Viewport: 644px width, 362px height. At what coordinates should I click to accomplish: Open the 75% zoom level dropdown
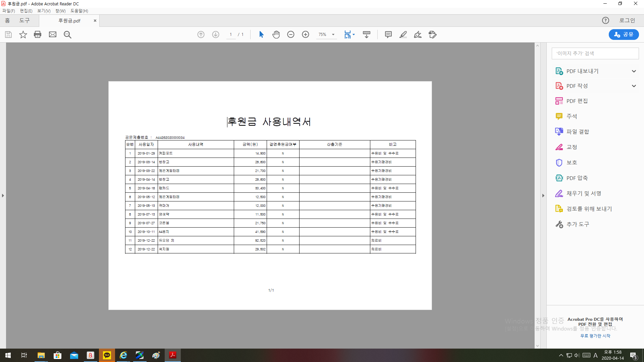pyautogui.click(x=333, y=35)
